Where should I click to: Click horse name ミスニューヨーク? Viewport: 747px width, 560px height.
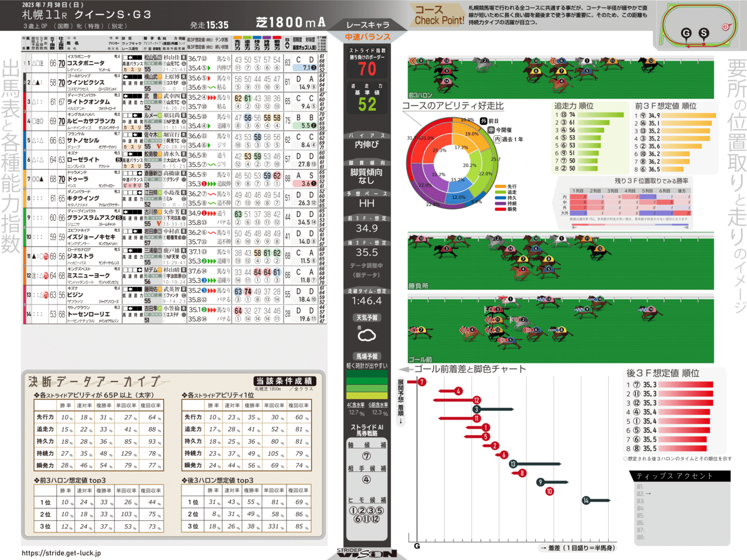tap(88, 275)
